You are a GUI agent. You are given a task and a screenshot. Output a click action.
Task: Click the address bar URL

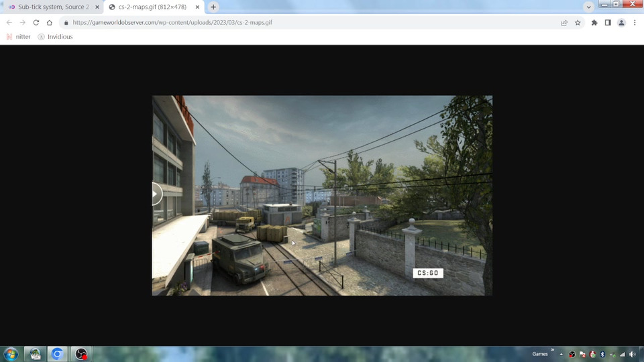pyautogui.click(x=172, y=23)
